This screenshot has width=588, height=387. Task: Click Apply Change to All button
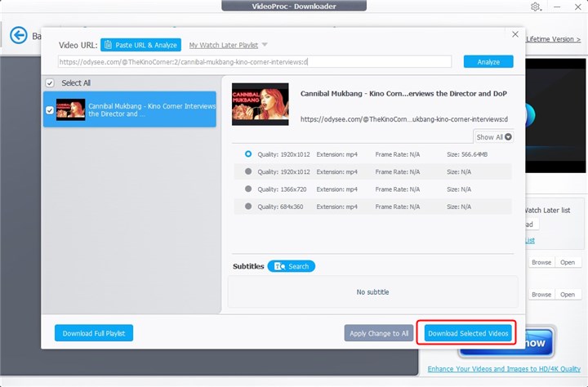pyautogui.click(x=379, y=333)
